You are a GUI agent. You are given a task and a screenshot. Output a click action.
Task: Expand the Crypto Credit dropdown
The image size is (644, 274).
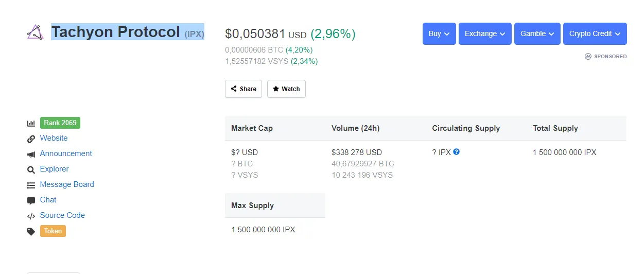[x=595, y=33]
